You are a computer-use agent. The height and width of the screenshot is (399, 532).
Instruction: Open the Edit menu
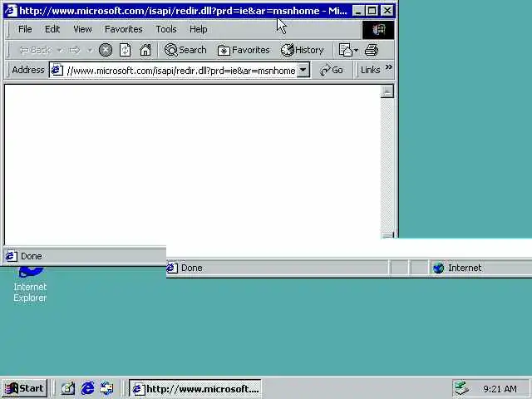point(52,29)
